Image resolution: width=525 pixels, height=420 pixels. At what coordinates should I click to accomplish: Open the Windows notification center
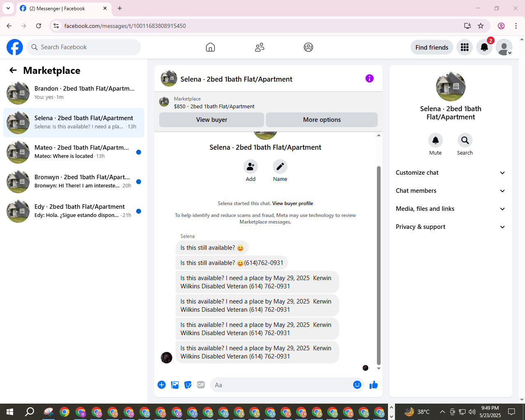pyautogui.click(x=511, y=412)
